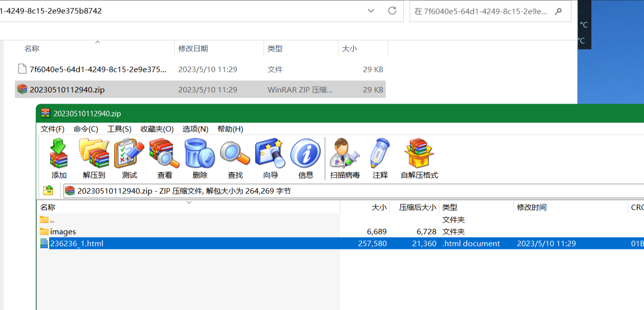Click the archive icon in WinRAR address bar
The image size is (644, 310).
coord(70,191)
